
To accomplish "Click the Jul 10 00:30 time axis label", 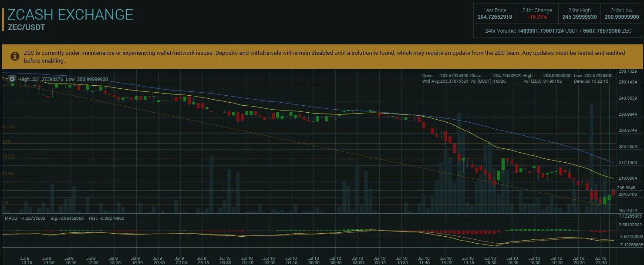I will point(225,260).
